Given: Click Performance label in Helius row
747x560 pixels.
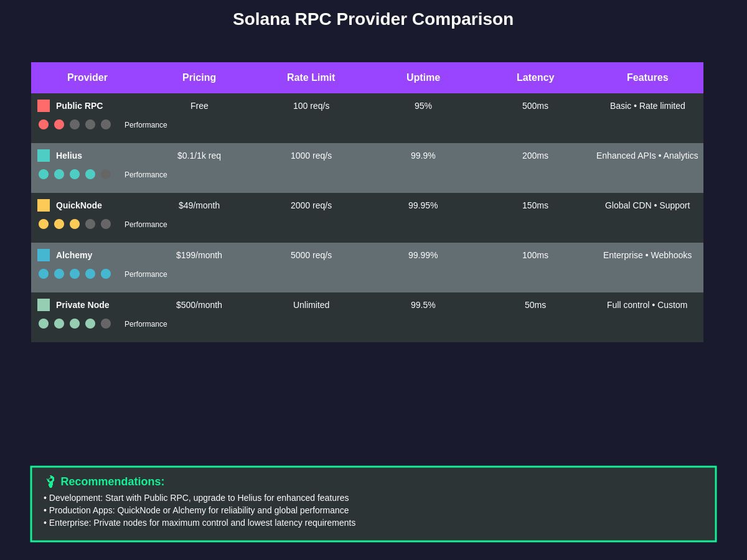Looking at the screenshot, I should click(x=146, y=175).
